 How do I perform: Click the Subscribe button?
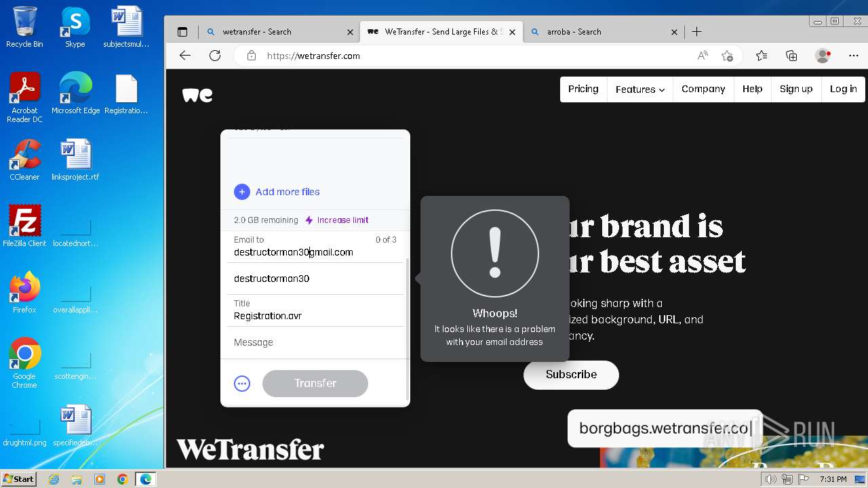coord(571,375)
